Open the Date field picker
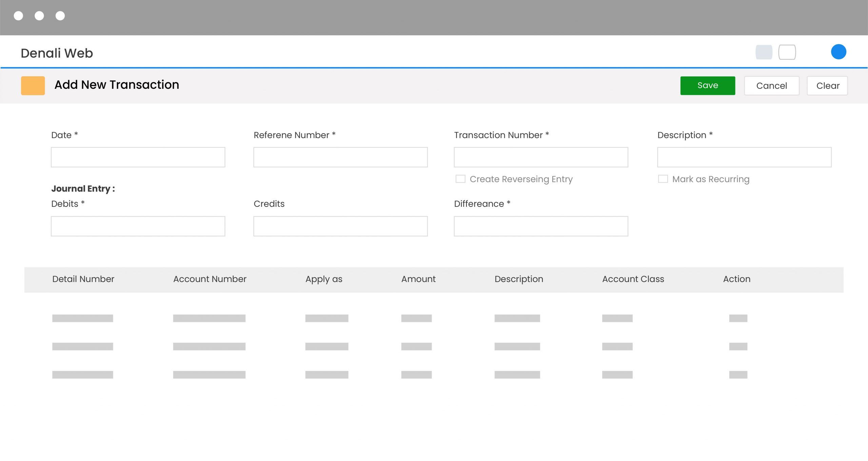 pyautogui.click(x=138, y=157)
